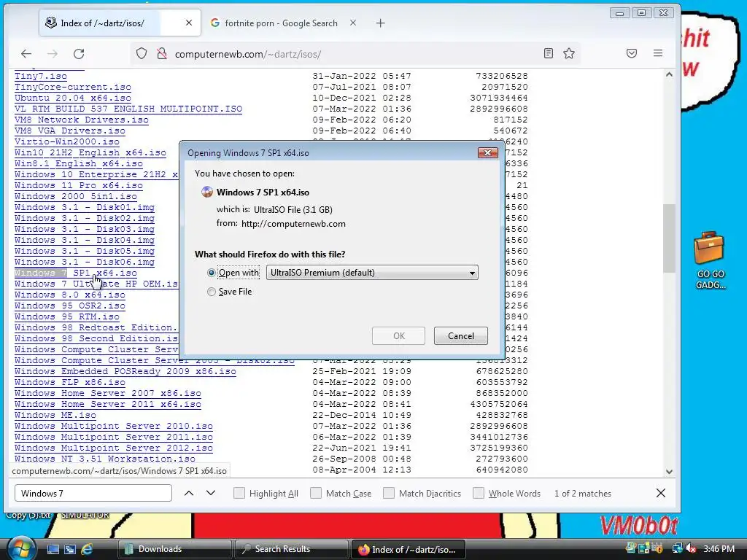The image size is (747, 560).
Task: Close the Opening Windows 7 dialog
Action: pyautogui.click(x=487, y=153)
